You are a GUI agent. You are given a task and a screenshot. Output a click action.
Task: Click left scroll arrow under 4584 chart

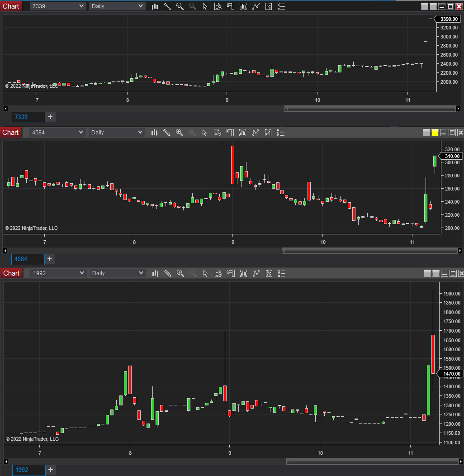tap(5, 251)
